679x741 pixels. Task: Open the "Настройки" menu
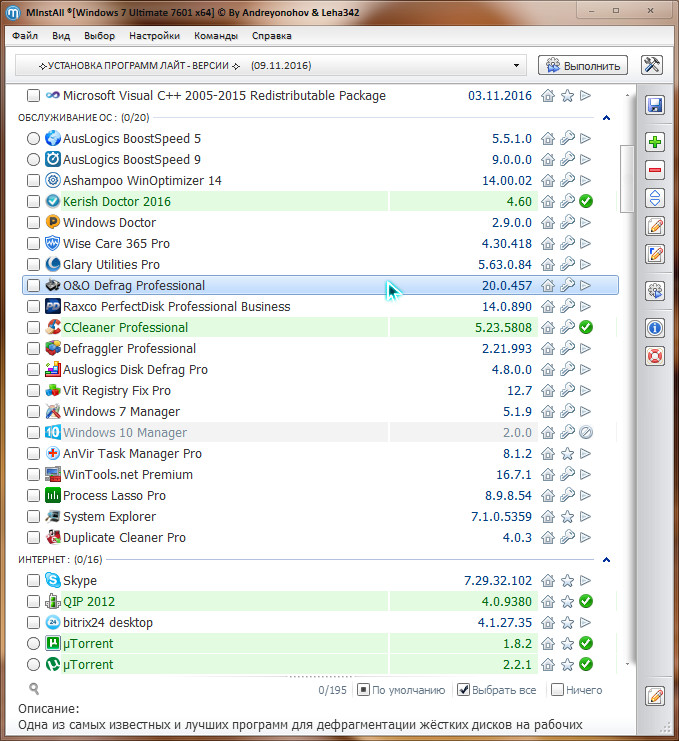tap(155, 35)
